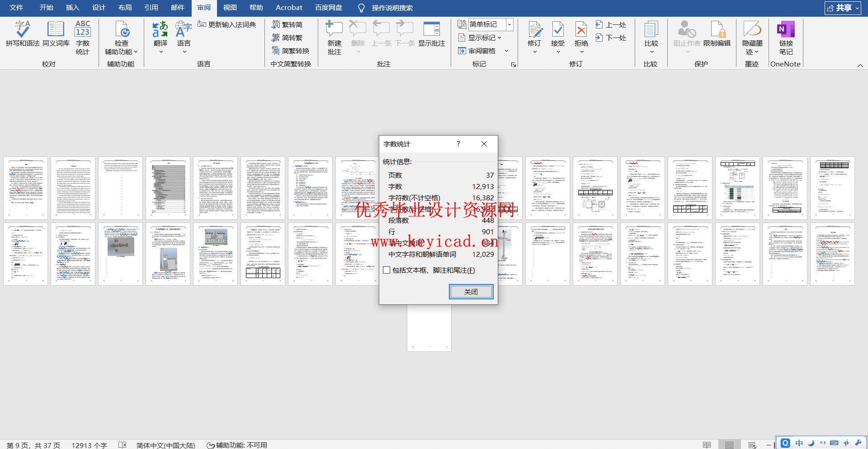Open the Translate (翻译) tool
Viewport: 868px width, 449px height.
coord(160,34)
